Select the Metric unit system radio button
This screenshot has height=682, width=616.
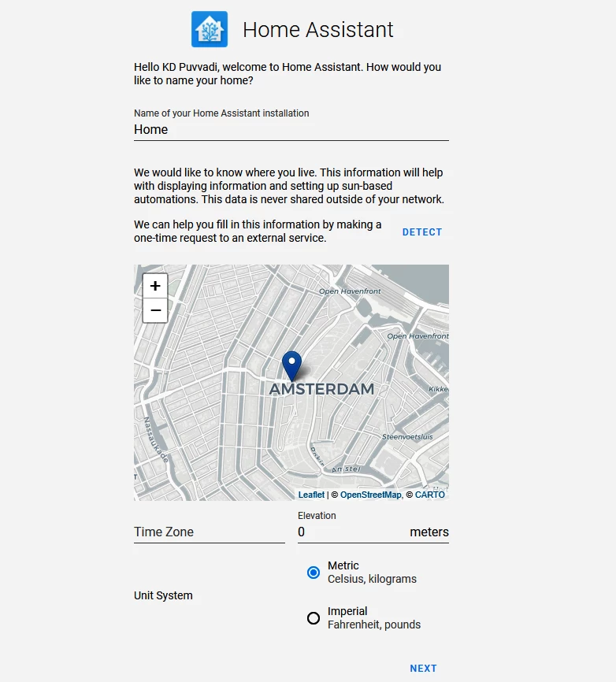[314, 573]
